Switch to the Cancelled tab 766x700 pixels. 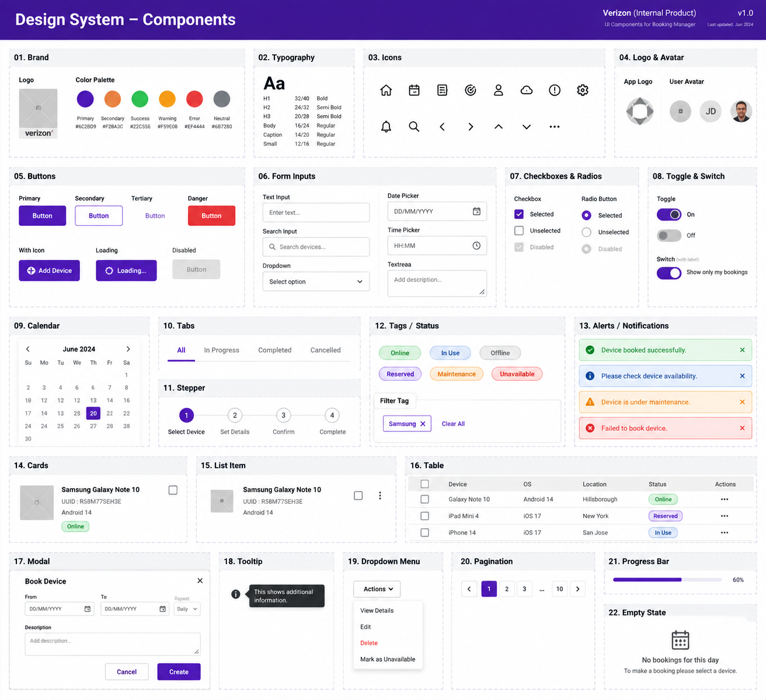pyautogui.click(x=326, y=350)
